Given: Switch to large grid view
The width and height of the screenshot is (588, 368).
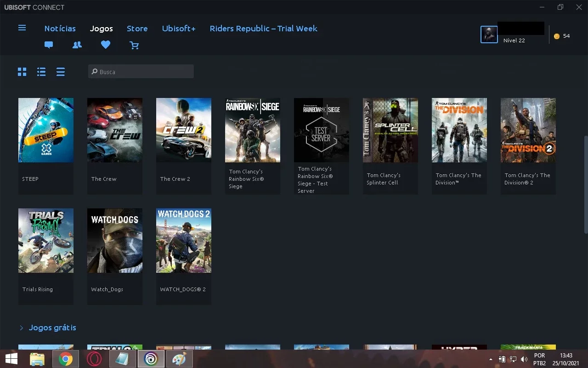Looking at the screenshot, I should tap(22, 72).
